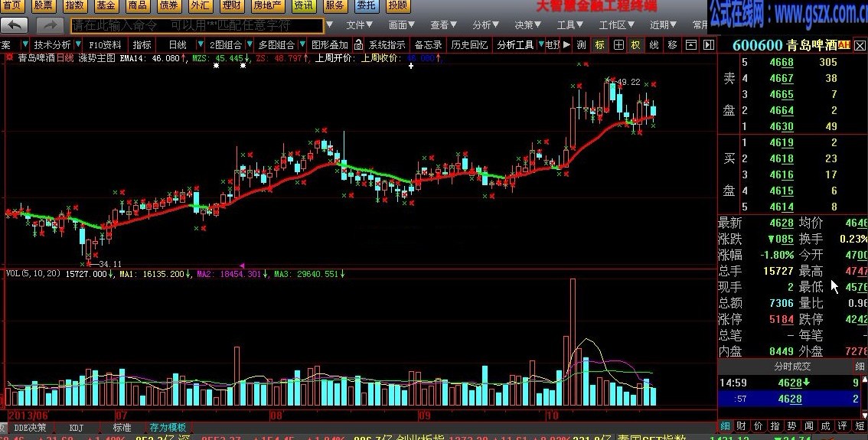
Task: Click the play arrow icon beside 电预
Action: point(566,45)
